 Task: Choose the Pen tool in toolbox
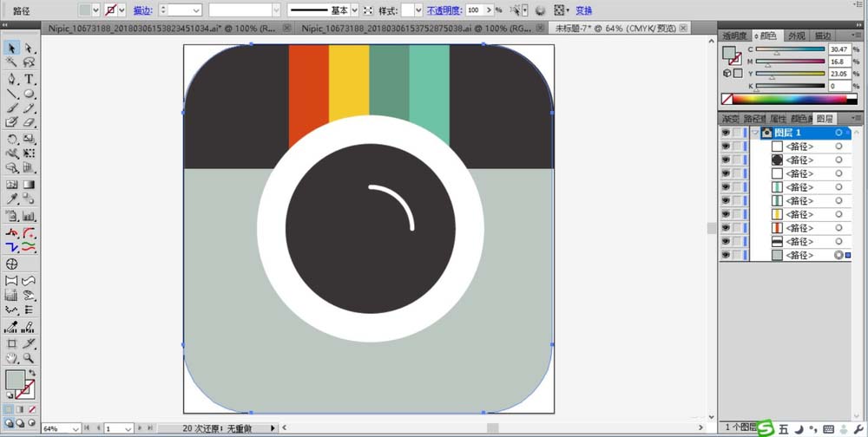point(12,79)
